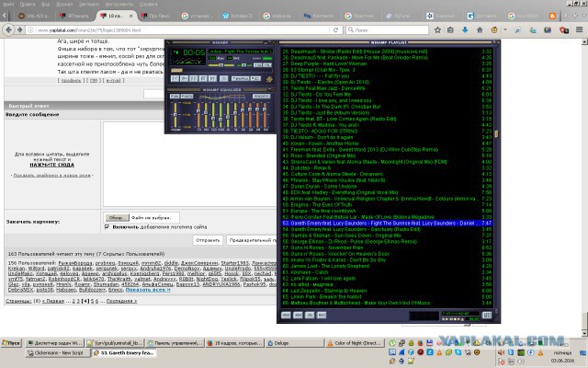This screenshot has height=368, width=588.
Task: Open Equalizer PRESETS menu
Action: (x=261, y=97)
